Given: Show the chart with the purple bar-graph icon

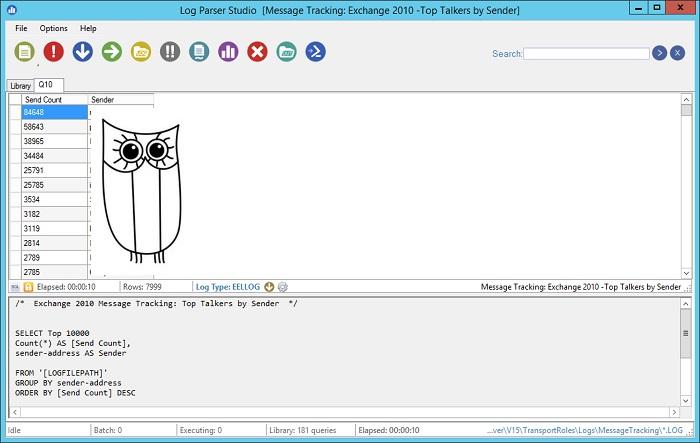Looking at the screenshot, I should 228,52.
